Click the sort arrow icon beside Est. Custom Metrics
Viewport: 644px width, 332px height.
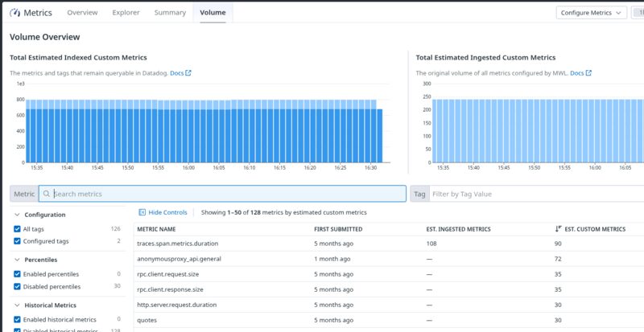tap(558, 229)
